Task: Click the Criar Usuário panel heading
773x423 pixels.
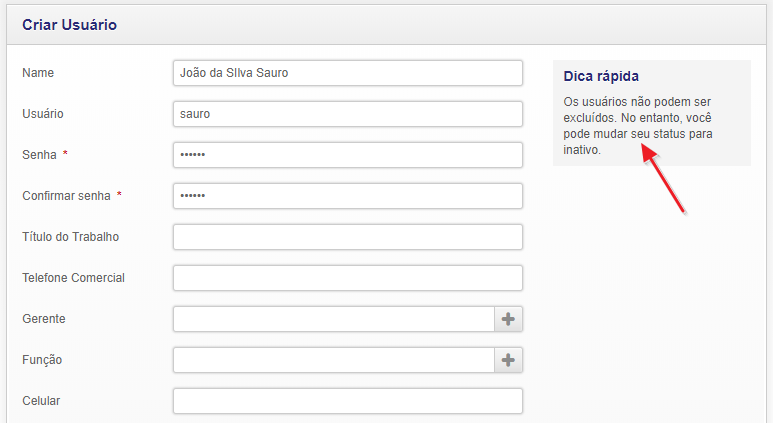Action: (x=70, y=25)
